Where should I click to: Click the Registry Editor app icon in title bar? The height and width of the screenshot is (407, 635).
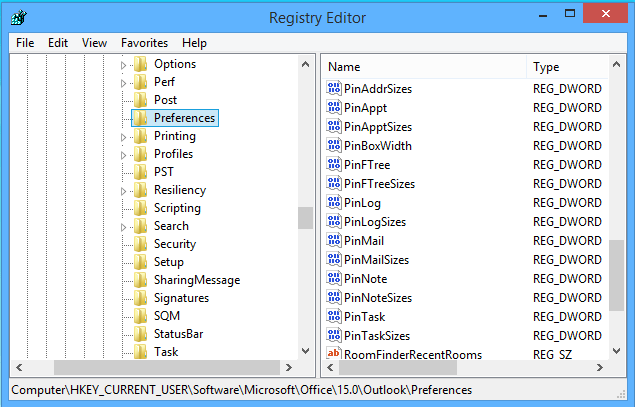tap(19, 17)
